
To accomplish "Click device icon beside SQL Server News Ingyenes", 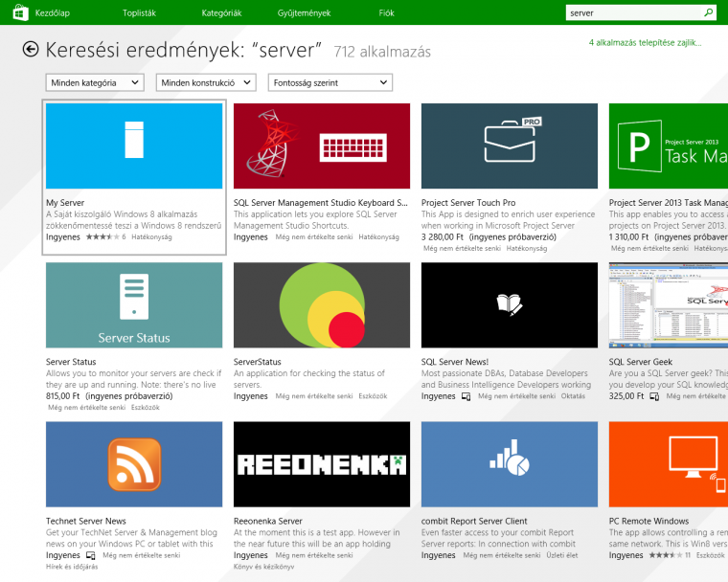I will click(x=466, y=396).
